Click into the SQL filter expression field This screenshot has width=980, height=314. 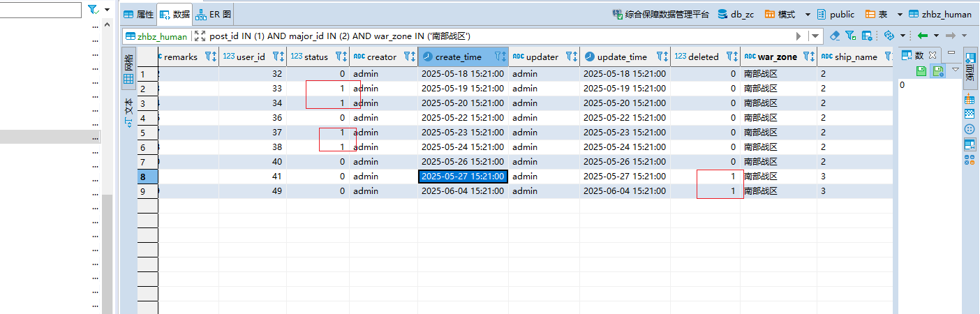[x=499, y=36]
